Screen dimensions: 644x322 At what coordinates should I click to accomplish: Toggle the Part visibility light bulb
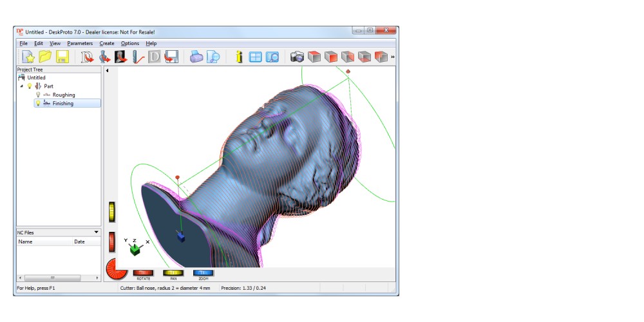(30, 86)
